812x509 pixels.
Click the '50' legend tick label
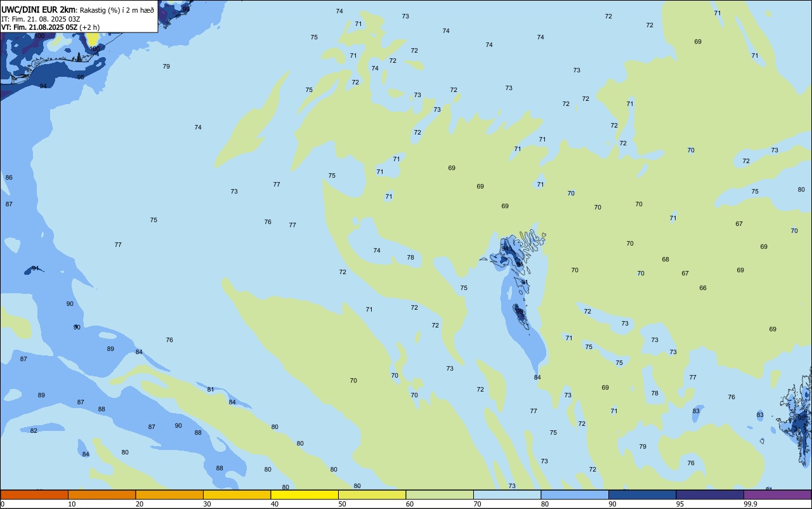343,504
